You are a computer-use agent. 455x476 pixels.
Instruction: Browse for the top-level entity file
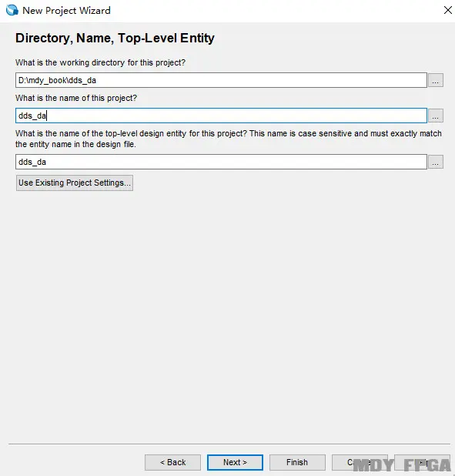pos(436,162)
